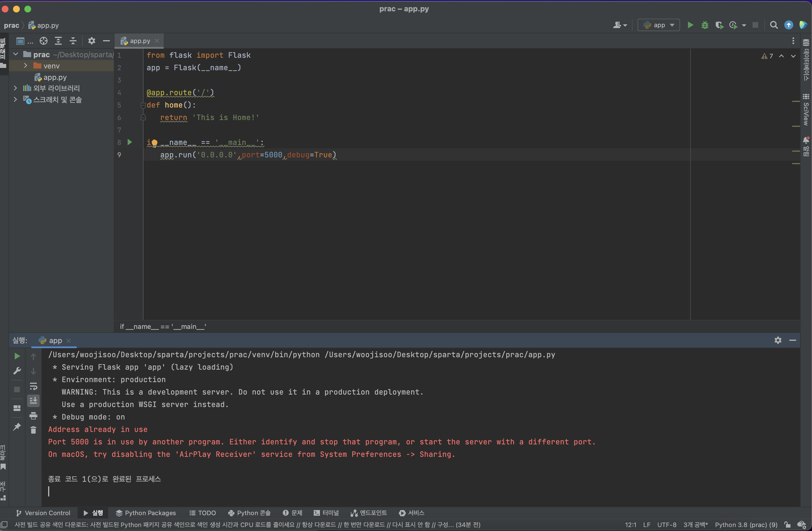Hide the project panel with minus icon
This screenshot has width=812, height=531.
(106, 41)
